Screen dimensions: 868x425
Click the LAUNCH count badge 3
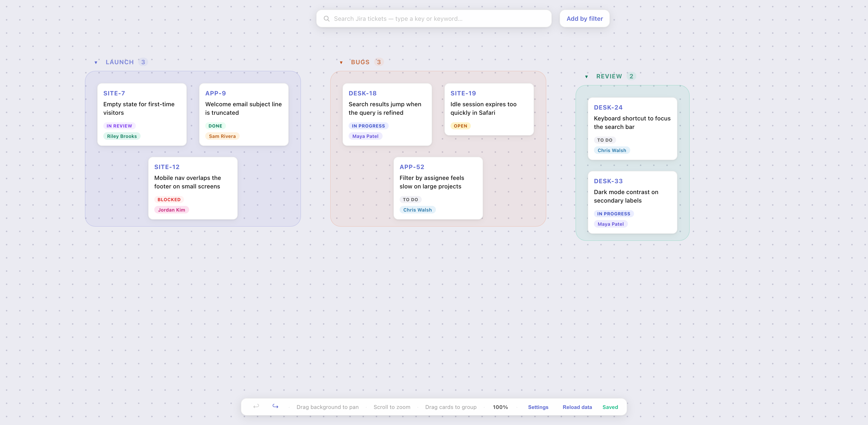[143, 62]
